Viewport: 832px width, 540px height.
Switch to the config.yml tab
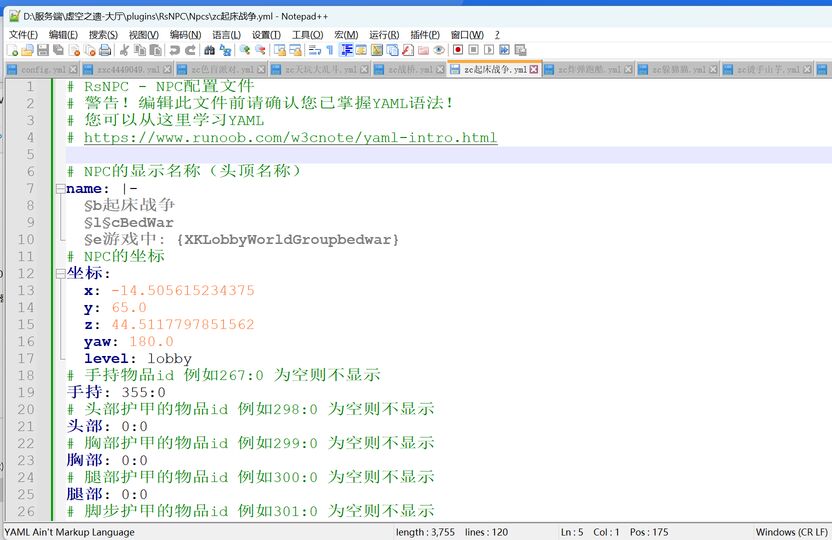coord(42,69)
